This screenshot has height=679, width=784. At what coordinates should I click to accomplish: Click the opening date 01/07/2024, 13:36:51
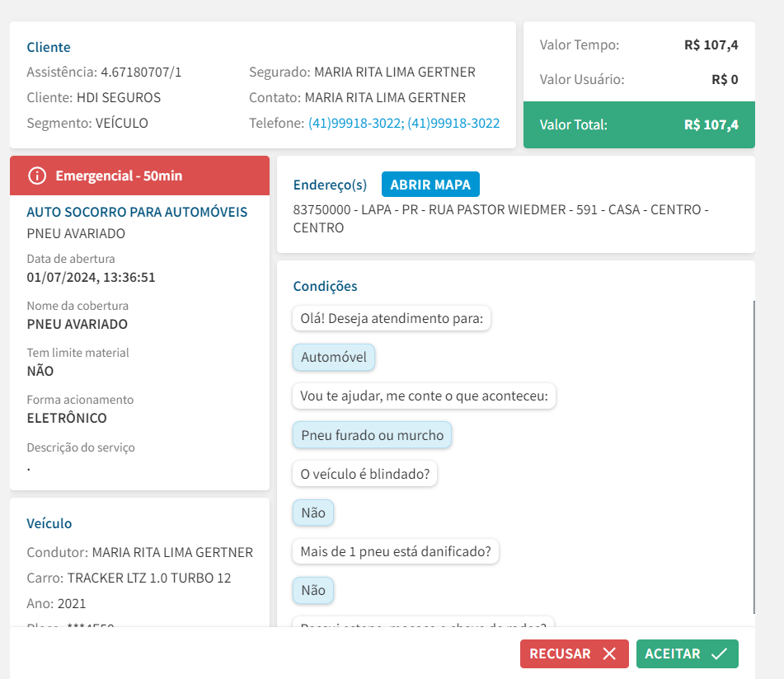click(91, 278)
